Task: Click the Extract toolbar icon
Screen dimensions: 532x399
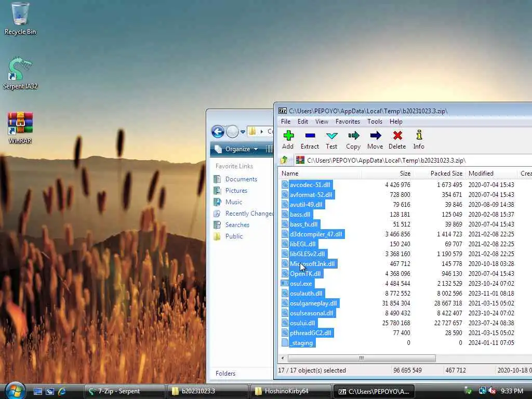Action: [310, 136]
